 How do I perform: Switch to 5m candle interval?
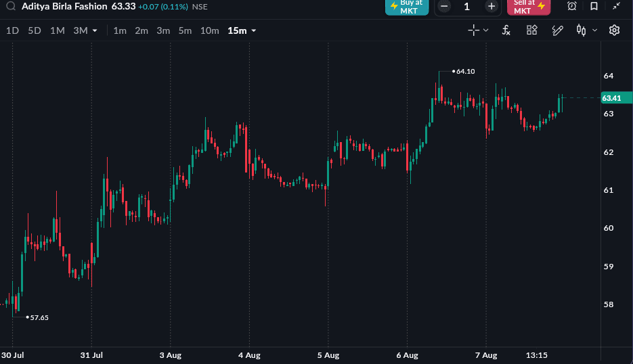185,30
